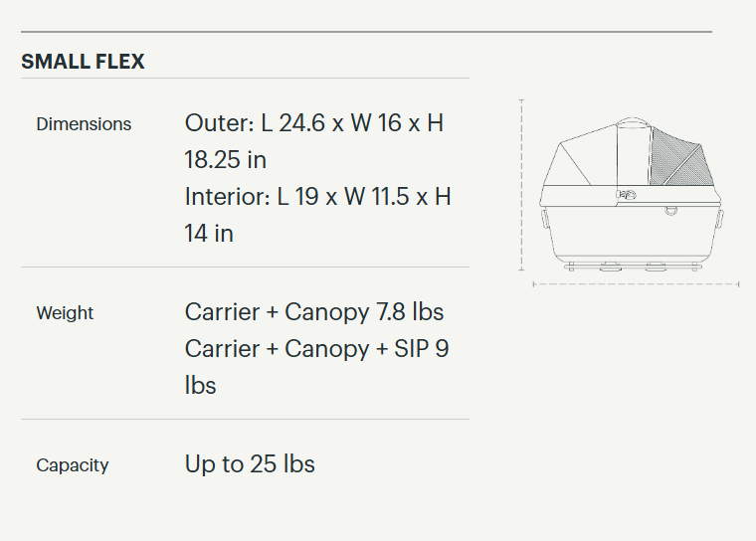Click the 18.25 in height value
The image size is (756, 541).
226,160
